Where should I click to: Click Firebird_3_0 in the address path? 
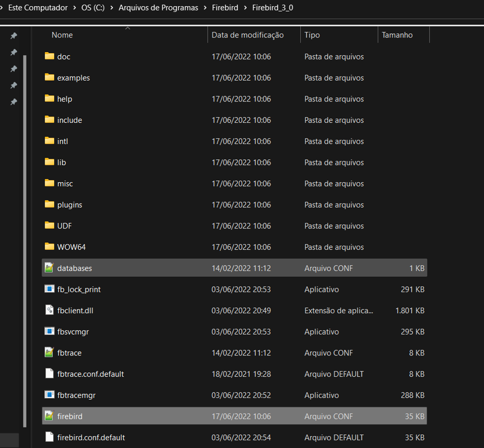click(273, 8)
